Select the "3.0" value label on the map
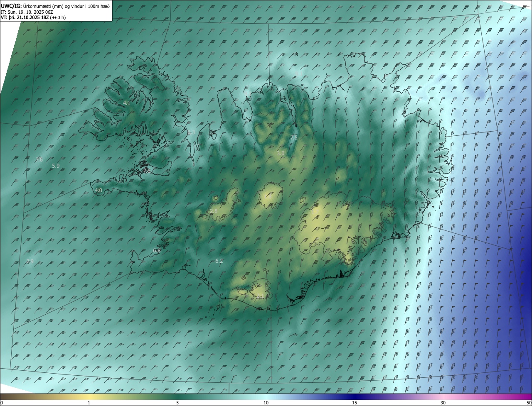This screenshot has width=532, height=406. tap(281, 153)
